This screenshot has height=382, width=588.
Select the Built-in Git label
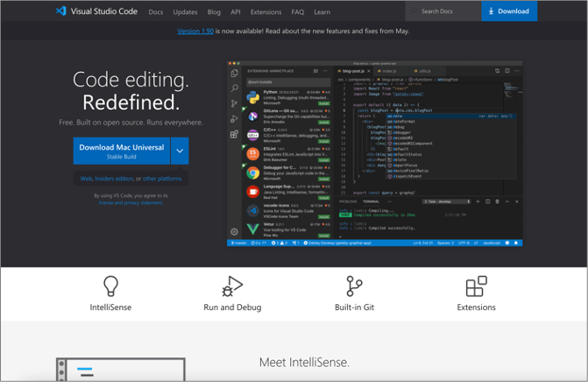[x=354, y=308]
